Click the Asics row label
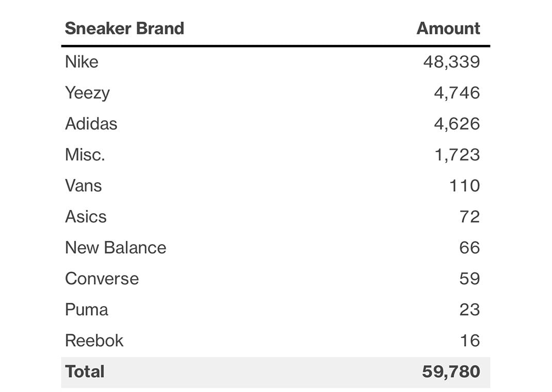 (86, 217)
